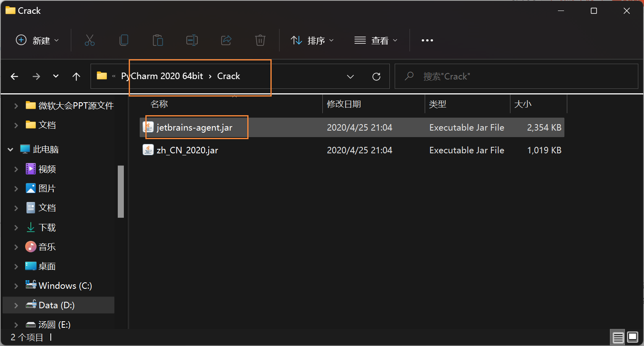Viewport: 644px width, 346px height.
Task: Click the folder icon in address bar
Action: coord(102,76)
